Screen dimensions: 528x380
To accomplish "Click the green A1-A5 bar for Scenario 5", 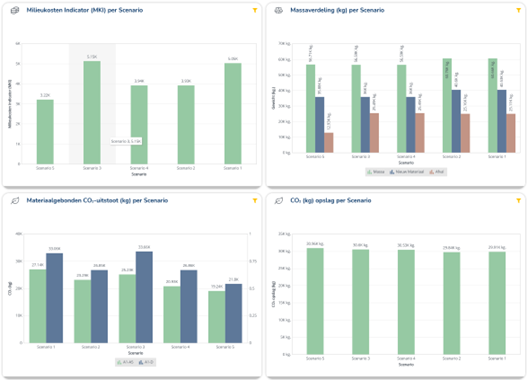I will [x=217, y=317].
